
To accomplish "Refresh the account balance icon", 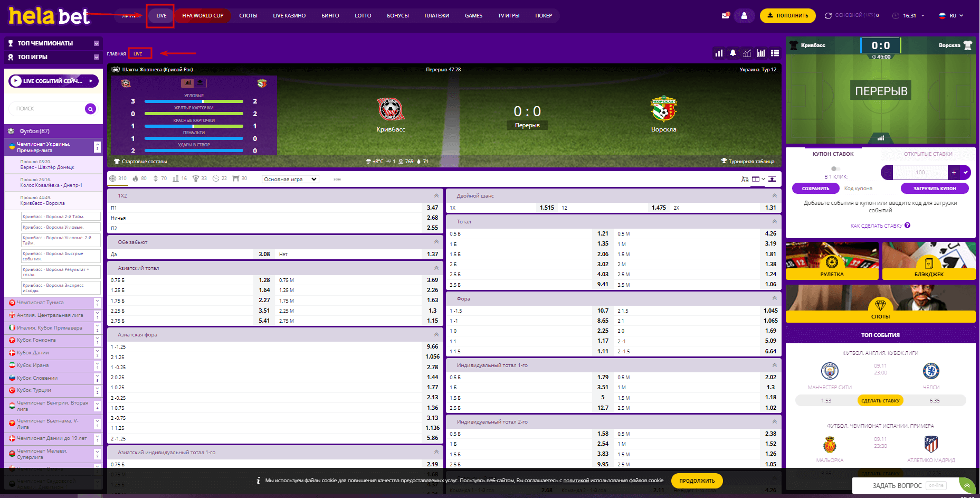I will [x=828, y=16].
